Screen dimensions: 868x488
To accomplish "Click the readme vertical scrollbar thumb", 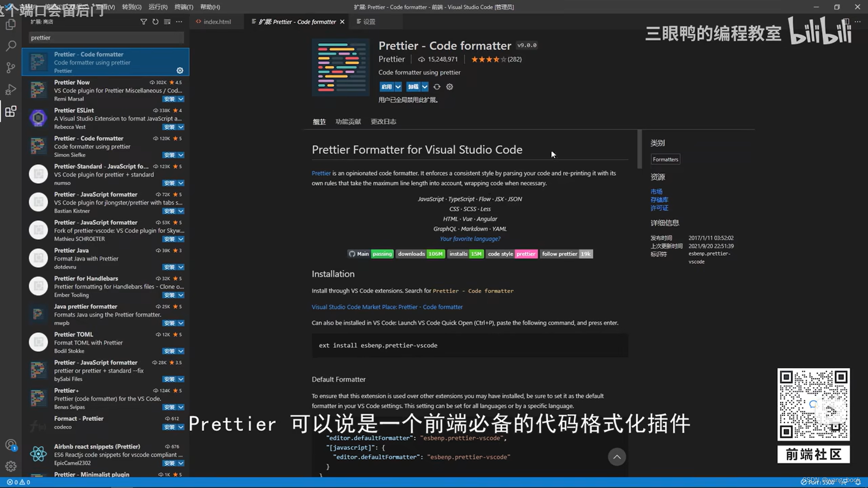I will [639, 149].
